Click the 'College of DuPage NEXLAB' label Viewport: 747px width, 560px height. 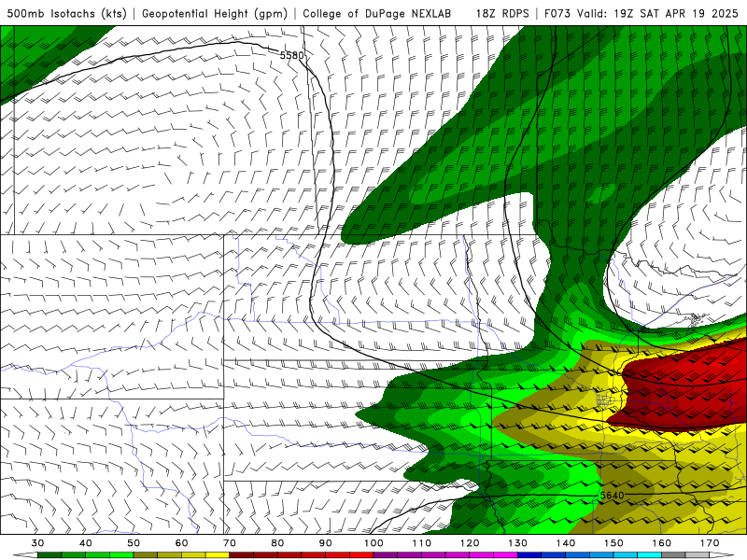377,13
